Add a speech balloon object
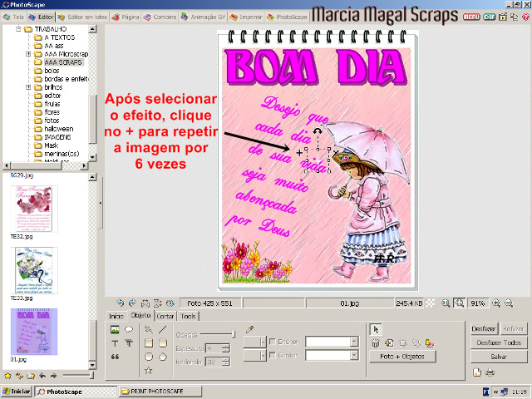The width and height of the screenshot is (532, 399). (x=129, y=329)
